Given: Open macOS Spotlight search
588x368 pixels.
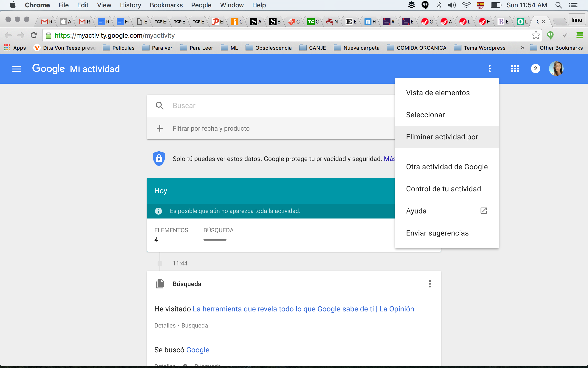Looking at the screenshot, I should click(559, 5).
